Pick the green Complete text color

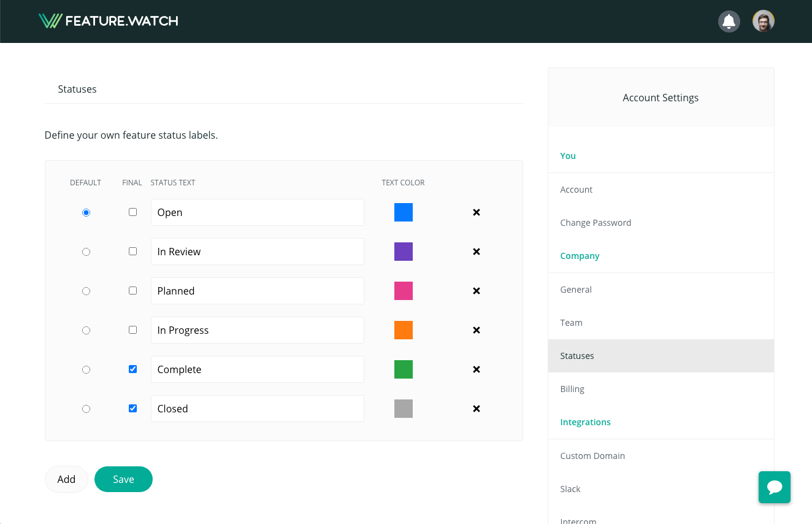coord(403,369)
